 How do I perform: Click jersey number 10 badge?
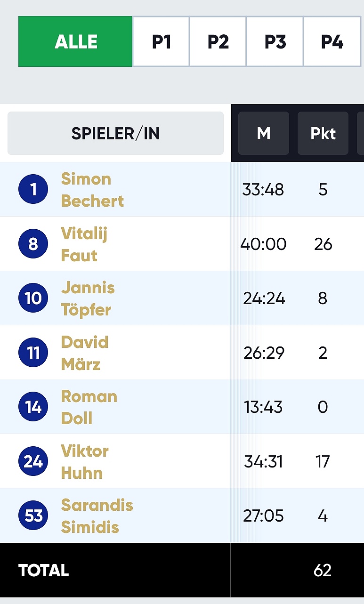pos(33,298)
